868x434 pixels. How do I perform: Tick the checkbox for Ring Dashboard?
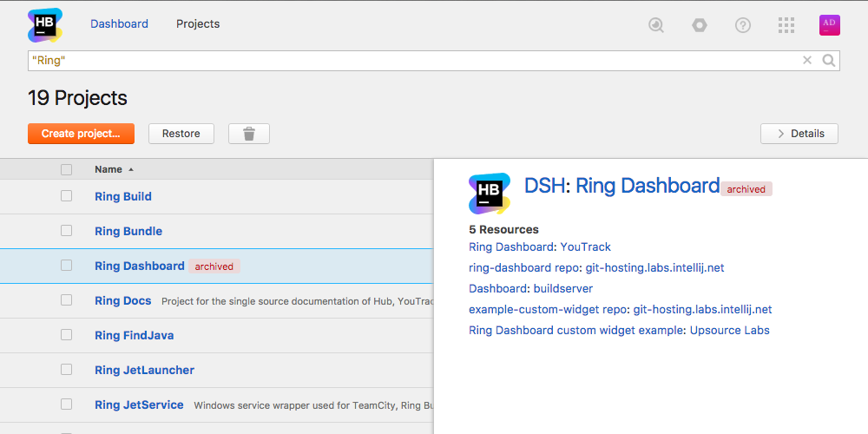[67, 266]
